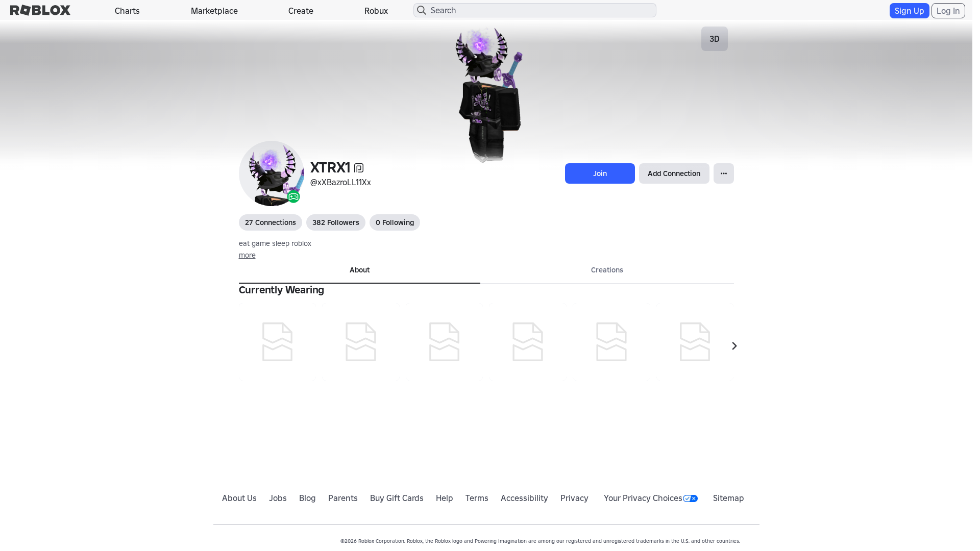Select the fifth Currently Wearing item placeholder

pos(611,342)
